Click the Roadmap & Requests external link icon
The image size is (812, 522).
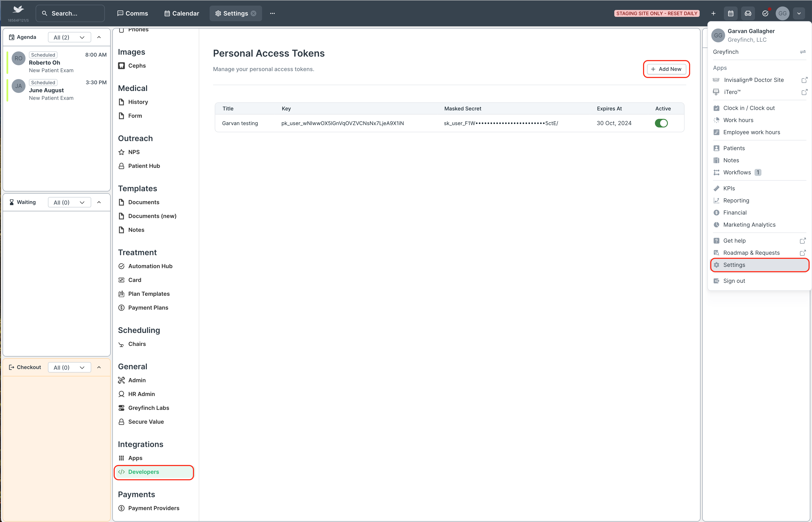[x=802, y=253]
